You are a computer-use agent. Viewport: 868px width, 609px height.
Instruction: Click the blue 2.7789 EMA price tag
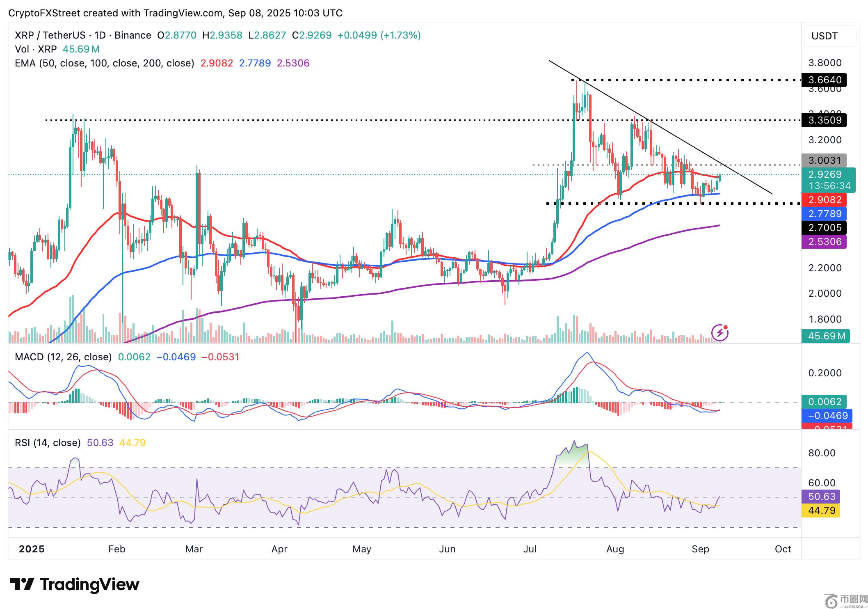pos(824,214)
